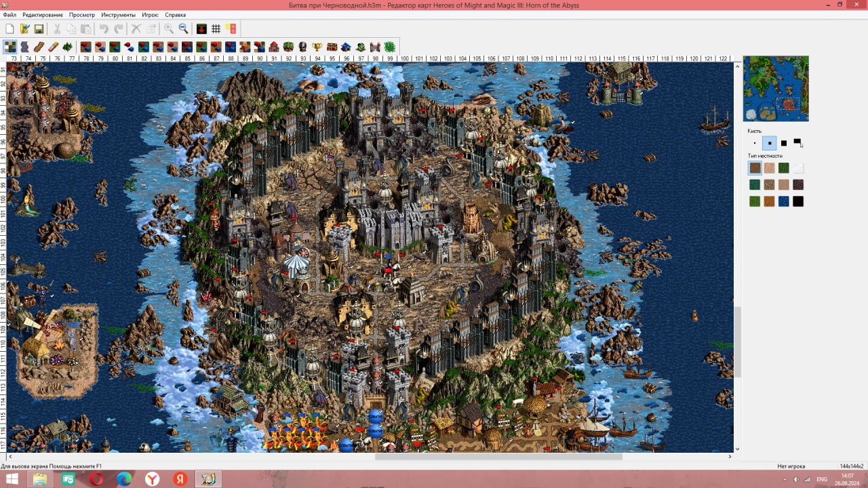The width and height of the screenshot is (868, 488).
Task: Open snow terrain objects palette
Action: [129, 47]
